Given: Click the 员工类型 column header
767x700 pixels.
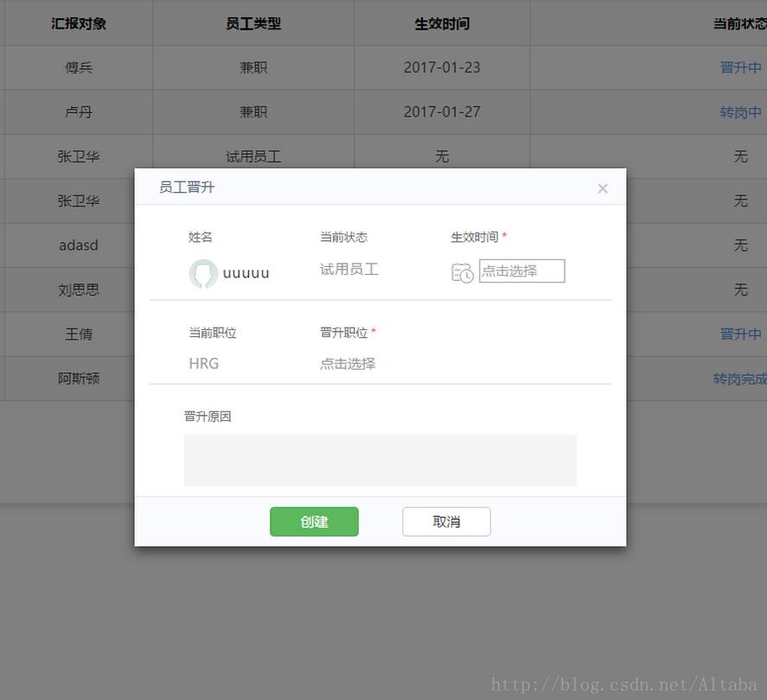Looking at the screenshot, I should coord(253,23).
